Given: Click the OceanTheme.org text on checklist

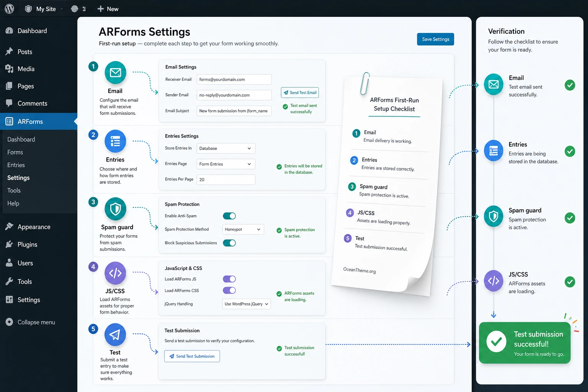Looking at the screenshot, I should tap(359, 270).
